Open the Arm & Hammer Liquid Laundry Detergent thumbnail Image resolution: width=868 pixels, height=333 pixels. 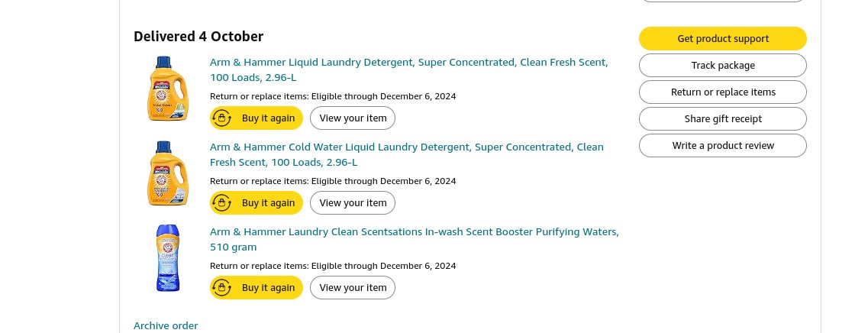(x=168, y=89)
